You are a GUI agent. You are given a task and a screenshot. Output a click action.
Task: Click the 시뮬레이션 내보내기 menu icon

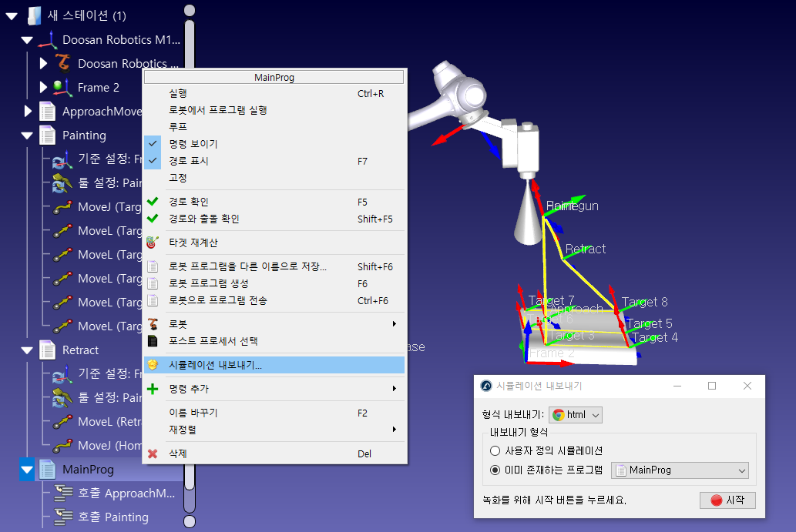pos(153,365)
